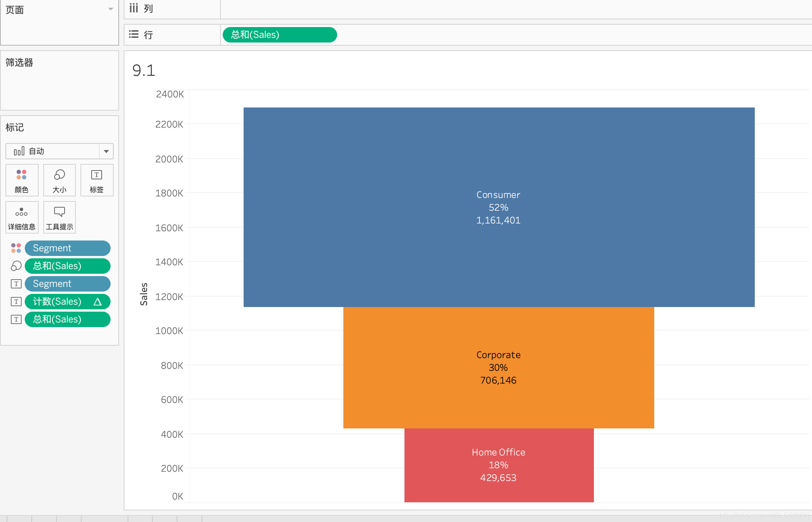Click the 52% label in Consumer bar

point(498,208)
